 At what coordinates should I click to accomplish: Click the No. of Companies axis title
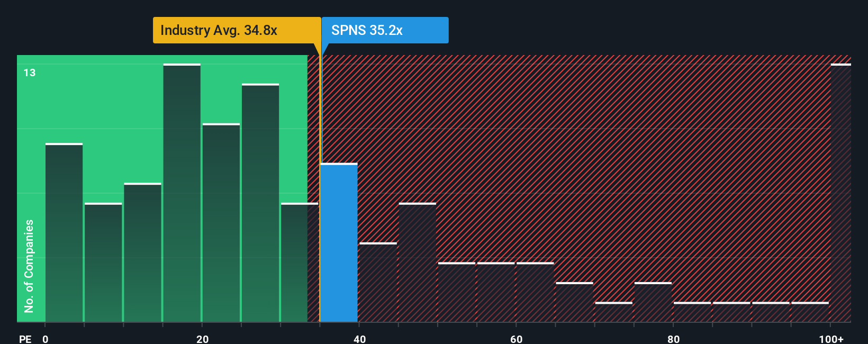coord(29,266)
